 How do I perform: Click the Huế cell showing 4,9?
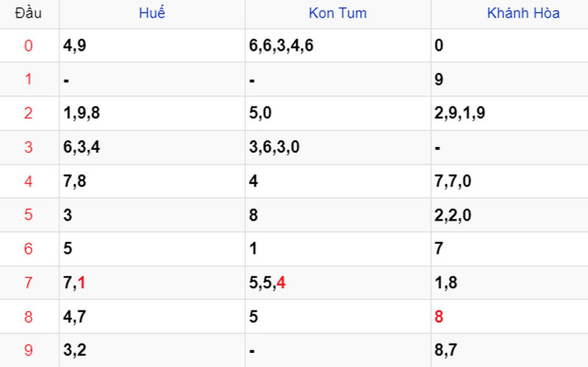(x=76, y=46)
